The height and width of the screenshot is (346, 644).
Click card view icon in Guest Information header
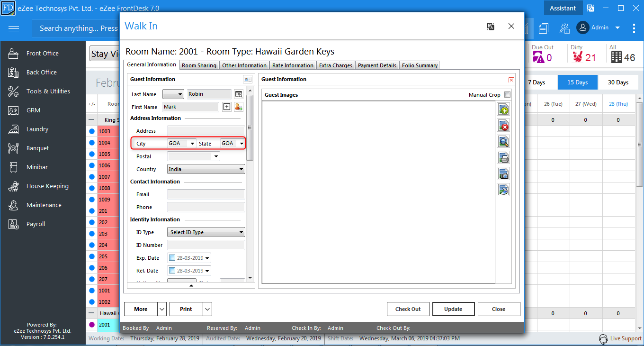[x=248, y=79]
